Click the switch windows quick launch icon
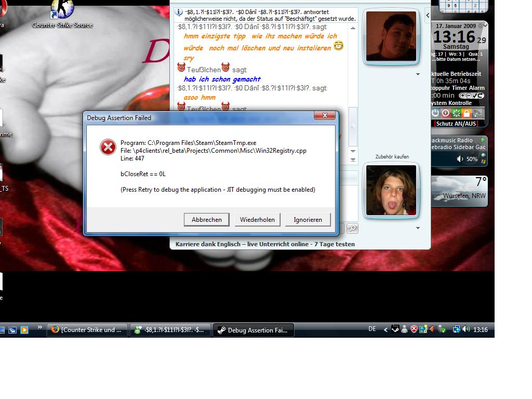The image size is (532, 399). (x=12, y=330)
